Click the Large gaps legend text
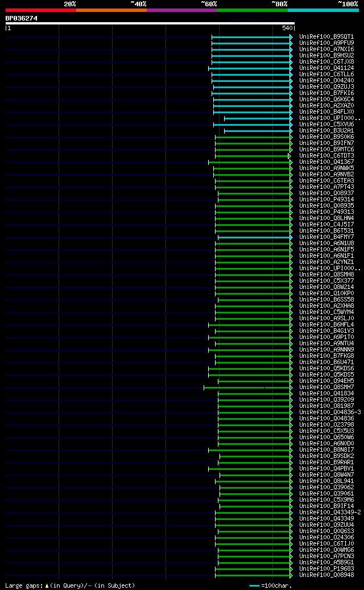Viewport: 364px width, 590px height. pyautogui.click(x=70, y=585)
